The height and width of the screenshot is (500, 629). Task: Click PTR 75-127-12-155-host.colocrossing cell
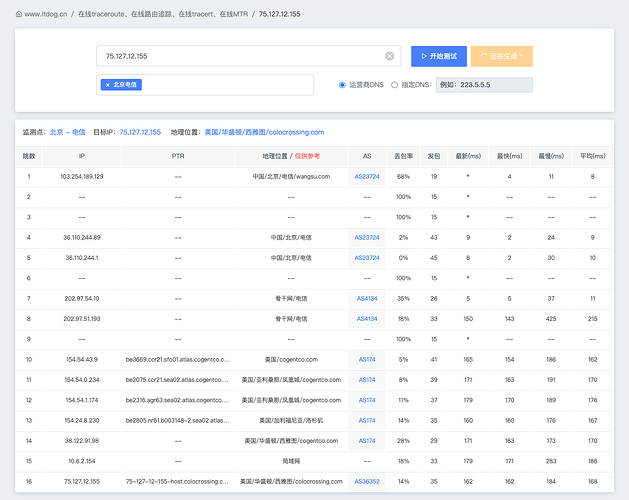pos(178,482)
